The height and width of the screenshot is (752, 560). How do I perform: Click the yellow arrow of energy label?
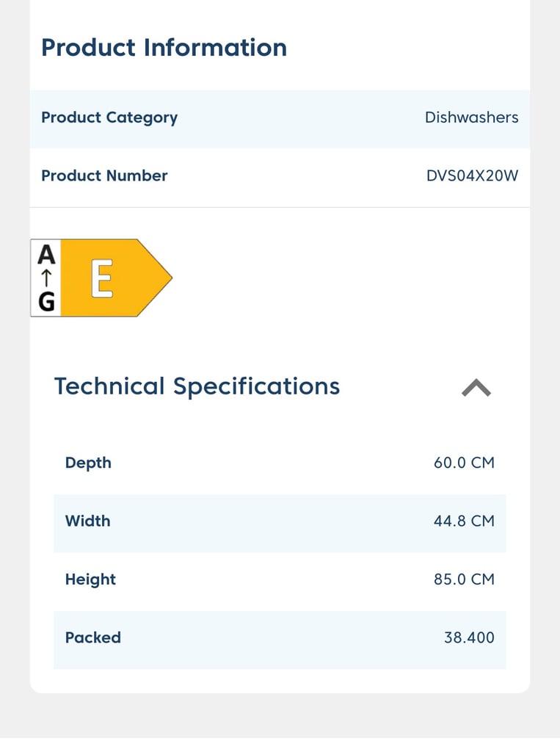click(117, 278)
